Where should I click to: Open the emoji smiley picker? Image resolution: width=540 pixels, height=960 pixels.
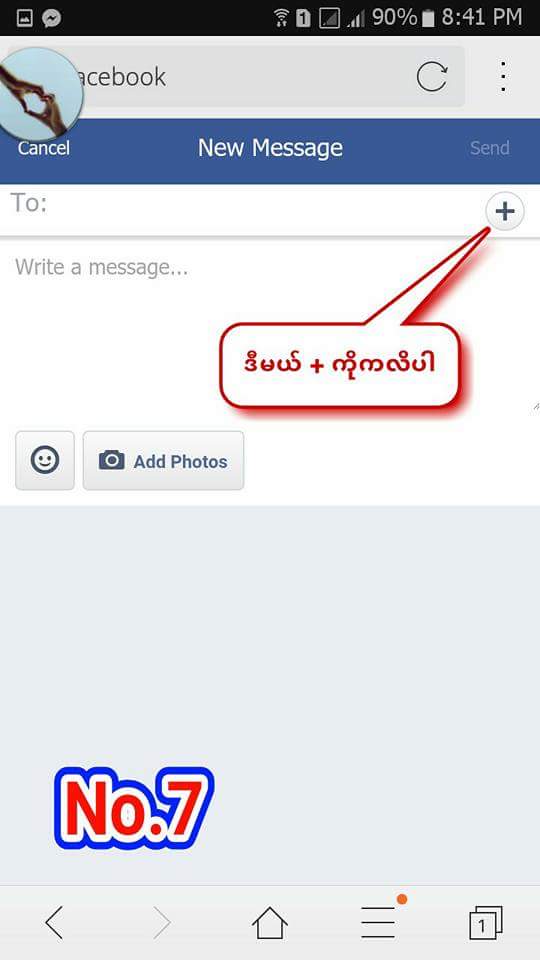(45, 460)
